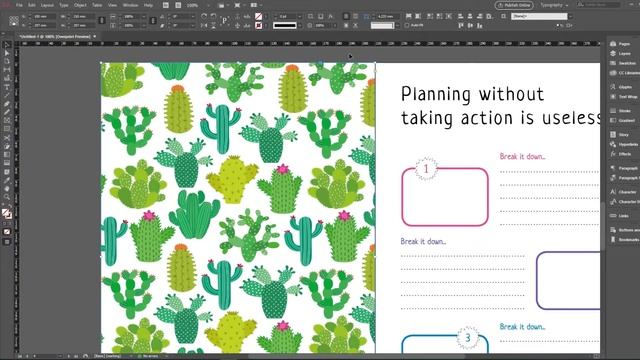Image resolution: width=640 pixels, height=360 pixels.
Task: Open the rotation angle dropdown
Action: pyautogui.click(x=193, y=16)
